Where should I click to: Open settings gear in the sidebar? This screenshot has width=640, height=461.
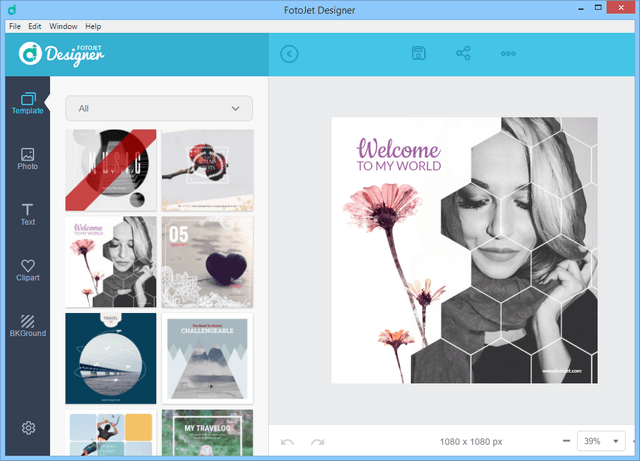(29, 428)
